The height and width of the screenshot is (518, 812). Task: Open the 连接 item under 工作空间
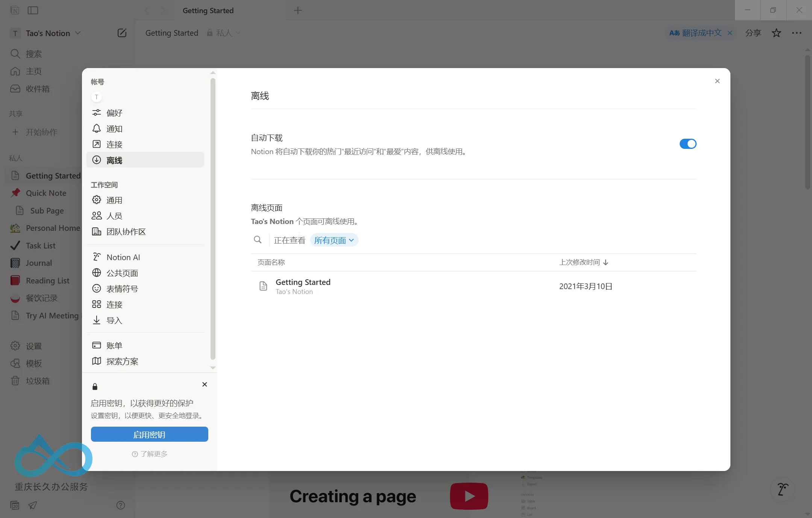click(145, 304)
